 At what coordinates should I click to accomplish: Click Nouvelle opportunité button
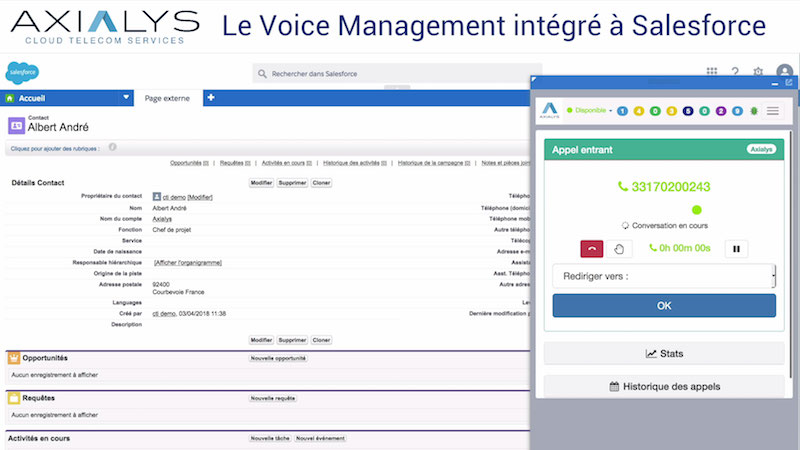click(x=278, y=358)
